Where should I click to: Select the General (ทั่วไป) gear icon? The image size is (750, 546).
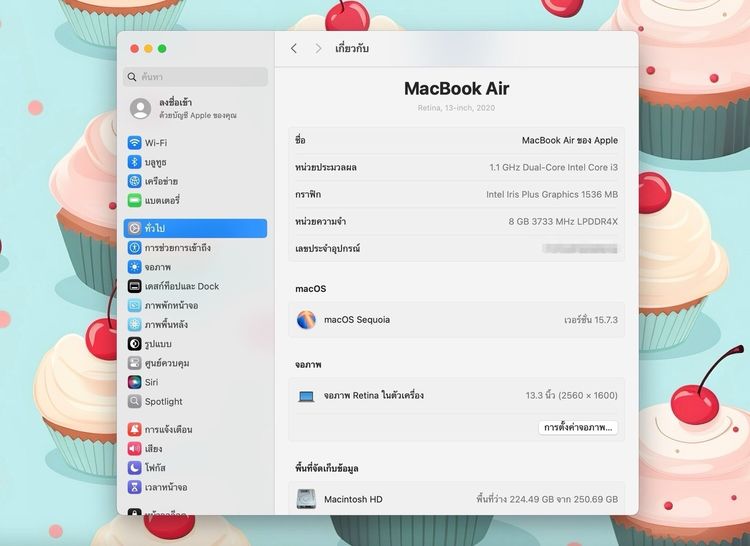click(134, 229)
